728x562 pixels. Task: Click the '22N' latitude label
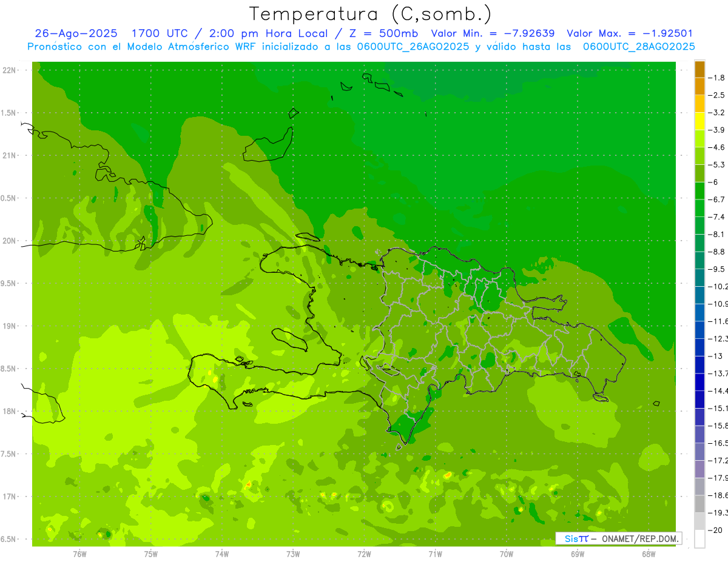[x=9, y=70]
